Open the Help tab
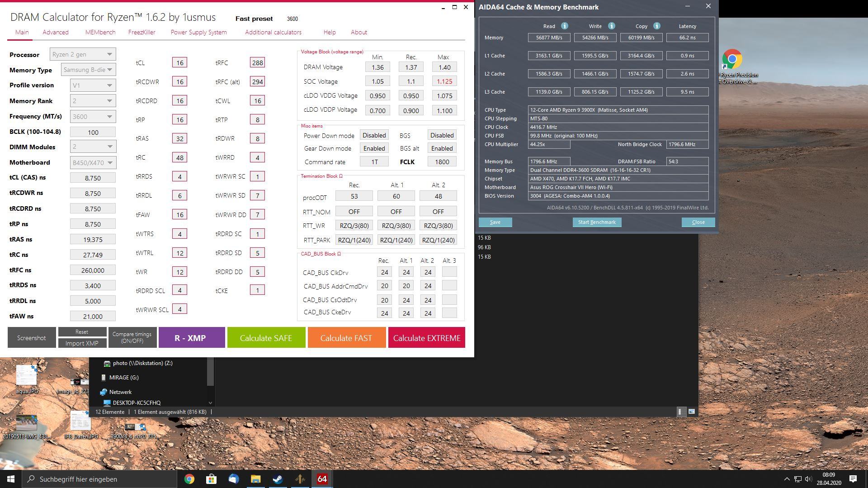Viewport: 868px width, 488px height. pyautogui.click(x=330, y=32)
